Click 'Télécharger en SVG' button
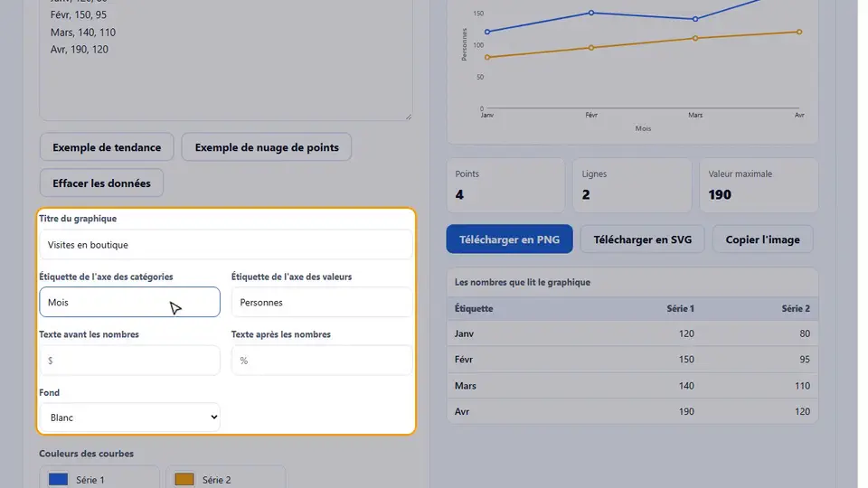This screenshot has width=868, height=488. (x=642, y=239)
